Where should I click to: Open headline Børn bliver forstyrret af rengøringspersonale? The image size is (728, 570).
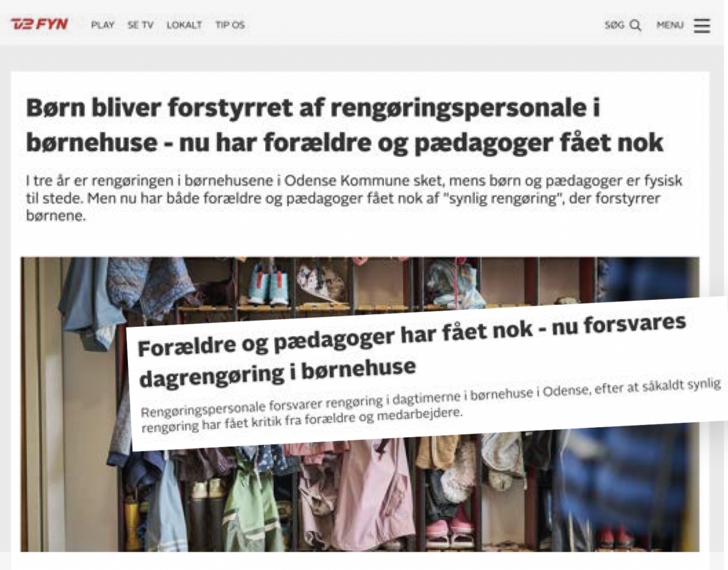(x=345, y=124)
